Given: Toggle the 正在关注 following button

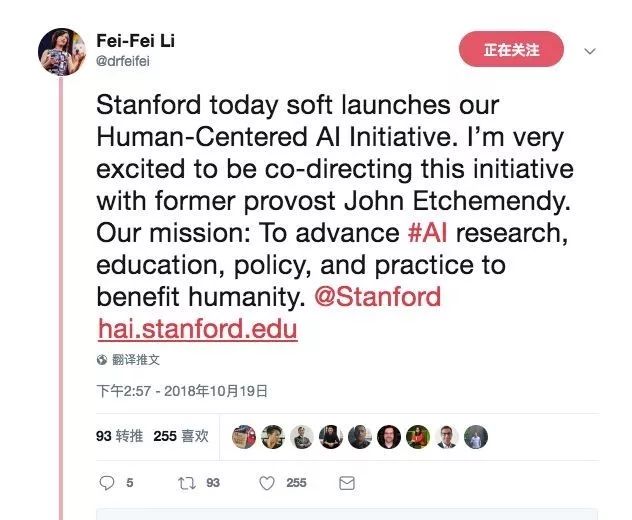Looking at the screenshot, I should 511,49.
